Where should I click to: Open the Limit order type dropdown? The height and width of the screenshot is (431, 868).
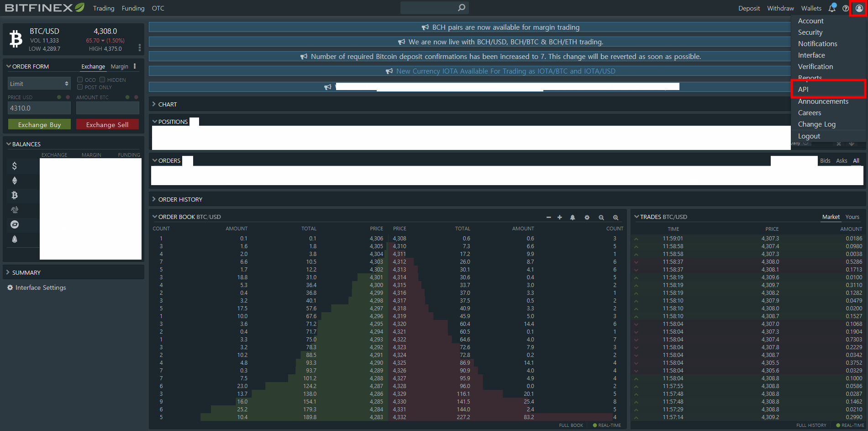[39, 84]
